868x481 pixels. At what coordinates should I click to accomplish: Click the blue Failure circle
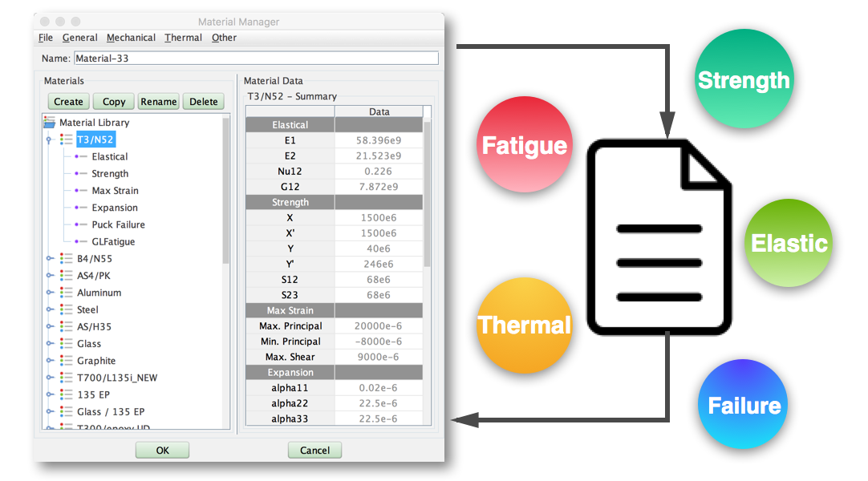(x=744, y=404)
